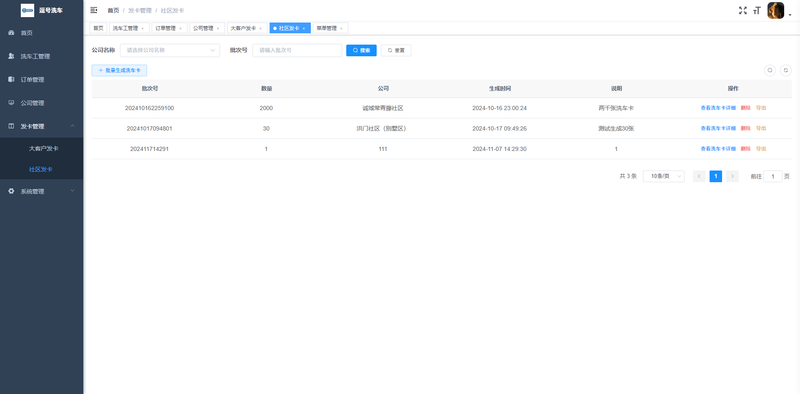
Task: Click batch number 20241017094801 cell
Action: [x=149, y=129]
